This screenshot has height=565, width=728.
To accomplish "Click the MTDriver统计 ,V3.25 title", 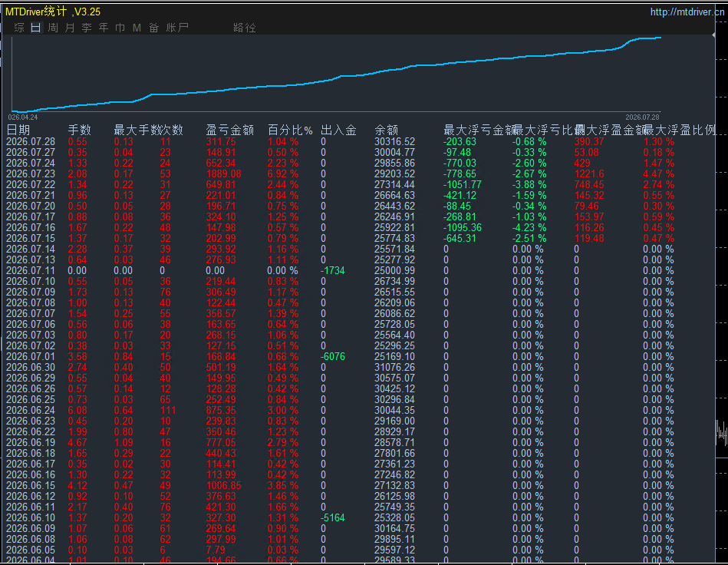I will tap(53, 12).
